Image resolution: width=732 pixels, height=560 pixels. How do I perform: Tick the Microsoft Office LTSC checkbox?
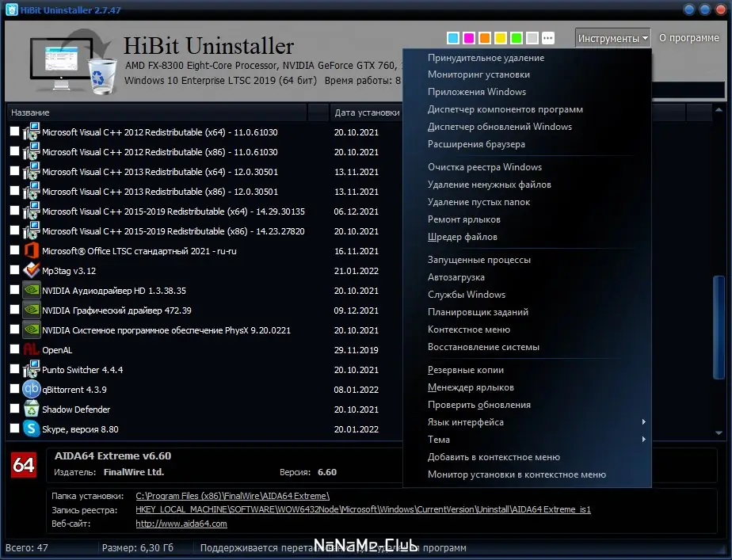click(14, 250)
